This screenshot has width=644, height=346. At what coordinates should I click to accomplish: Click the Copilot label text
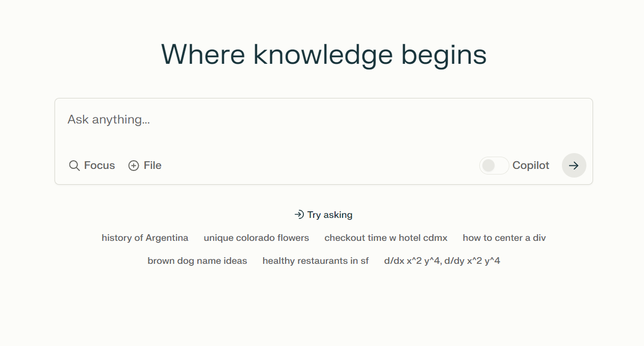pyautogui.click(x=531, y=165)
